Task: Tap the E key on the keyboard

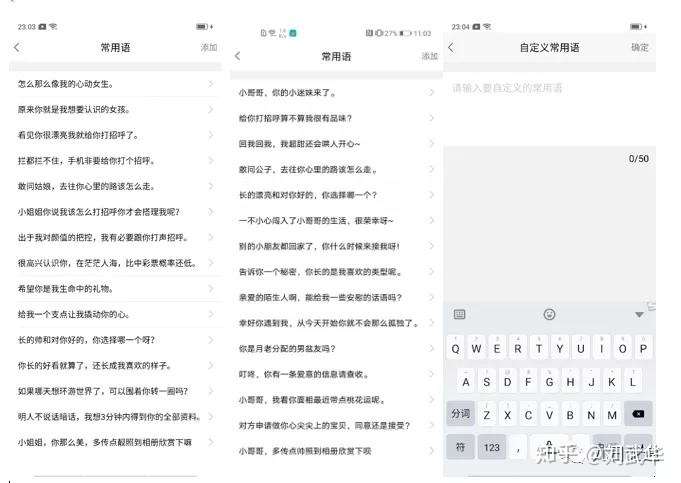Action: tap(497, 348)
